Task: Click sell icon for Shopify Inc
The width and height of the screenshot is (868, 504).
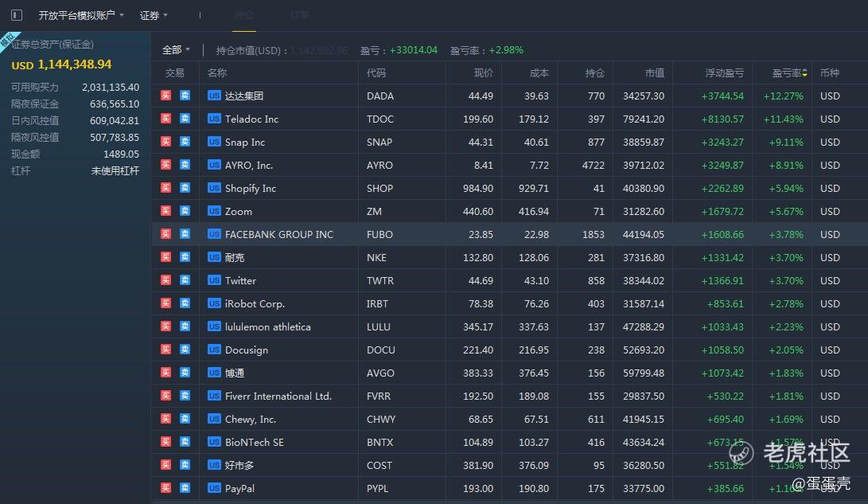Action: click(x=185, y=188)
